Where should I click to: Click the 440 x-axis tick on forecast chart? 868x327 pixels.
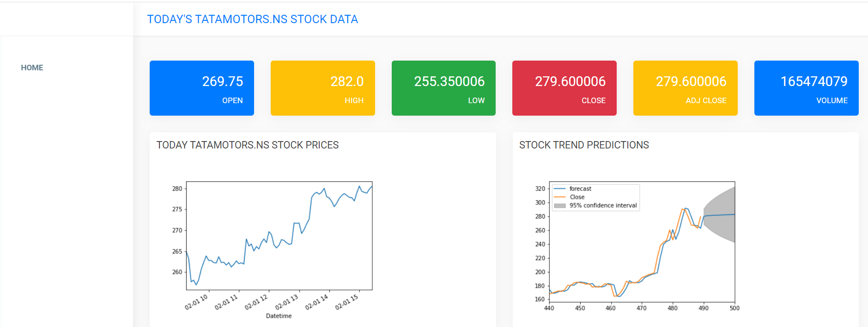point(549,308)
